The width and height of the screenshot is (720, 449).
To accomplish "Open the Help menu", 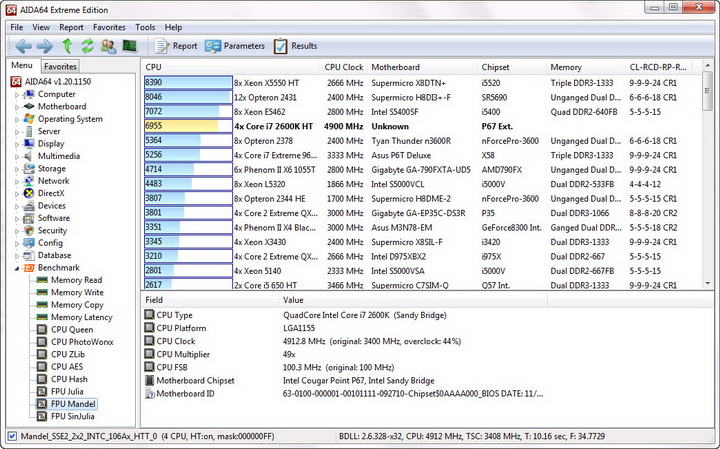I will 173,28.
